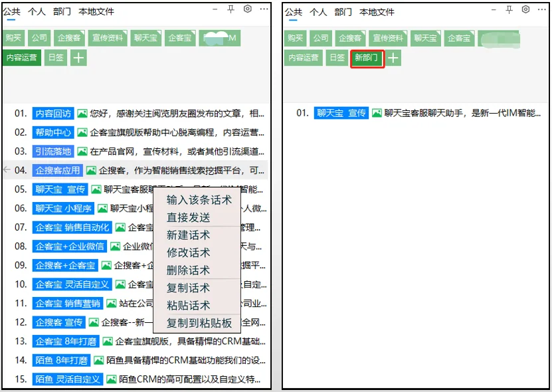Select 日签 category in right window
This screenshot has width=552, height=392.
pos(337,58)
